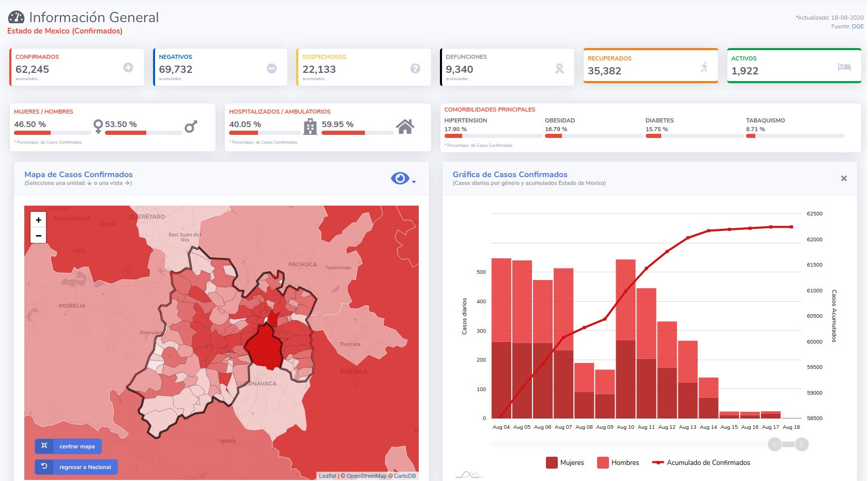Image resolution: width=868 pixels, height=481 pixels.
Task: Click the Estado de Mexico (Confirmados) subtitle
Action: pyautogui.click(x=65, y=31)
